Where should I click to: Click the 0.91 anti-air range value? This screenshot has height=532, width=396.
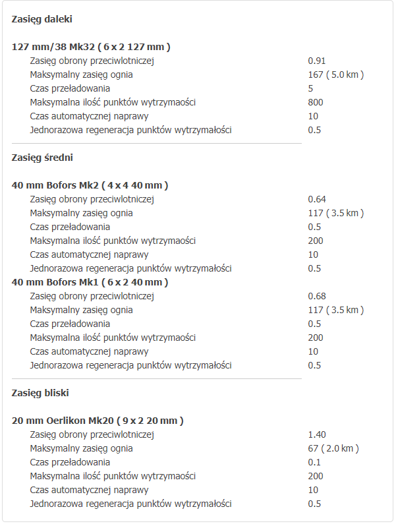316,61
